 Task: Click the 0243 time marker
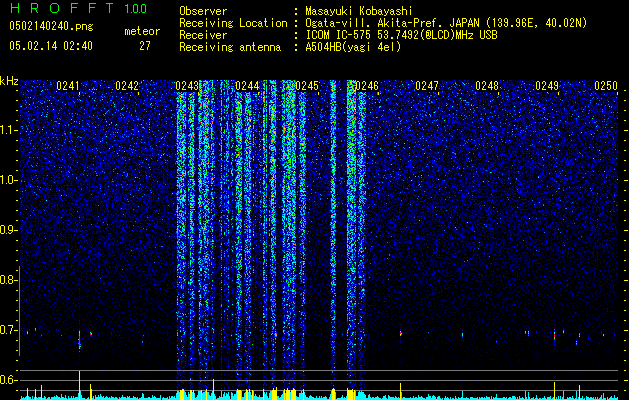coord(187,86)
